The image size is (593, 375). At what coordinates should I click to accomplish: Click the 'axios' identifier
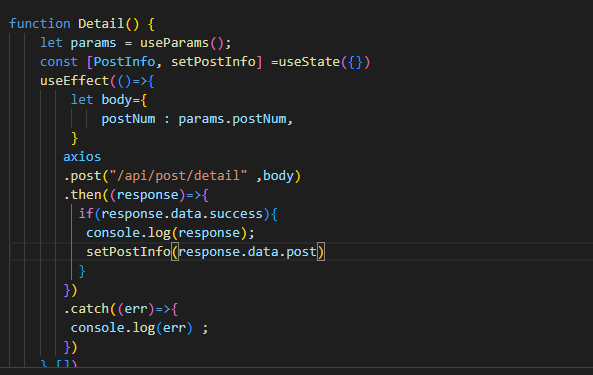(x=82, y=157)
